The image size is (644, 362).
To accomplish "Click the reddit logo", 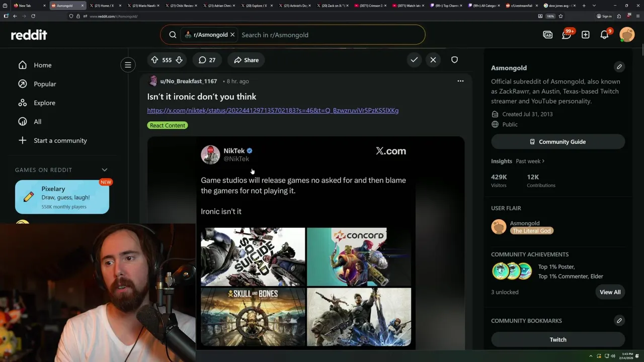I will click(29, 35).
